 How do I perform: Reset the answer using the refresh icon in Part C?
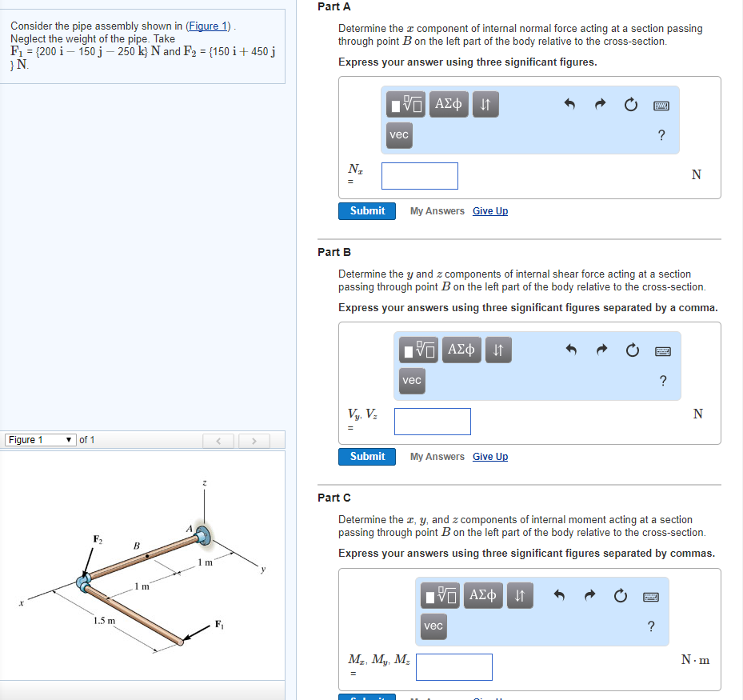pos(620,595)
